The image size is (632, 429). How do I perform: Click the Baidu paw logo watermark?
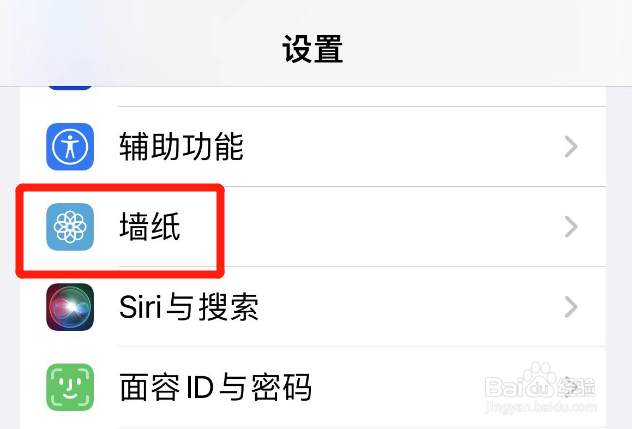[541, 380]
